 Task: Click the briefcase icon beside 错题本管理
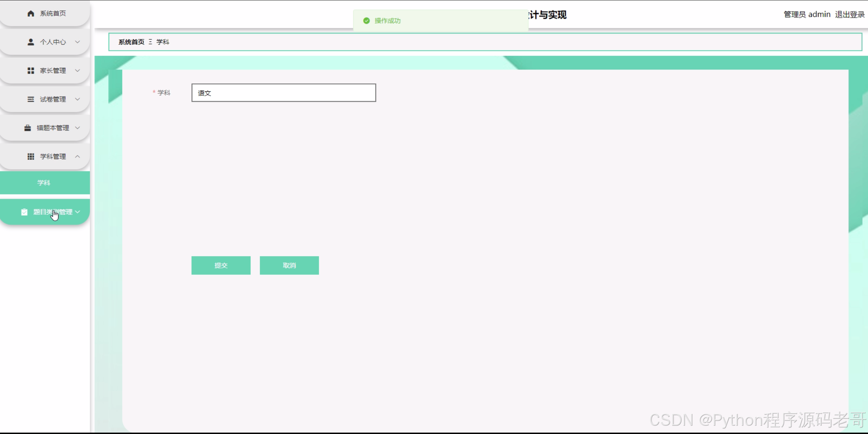point(28,128)
